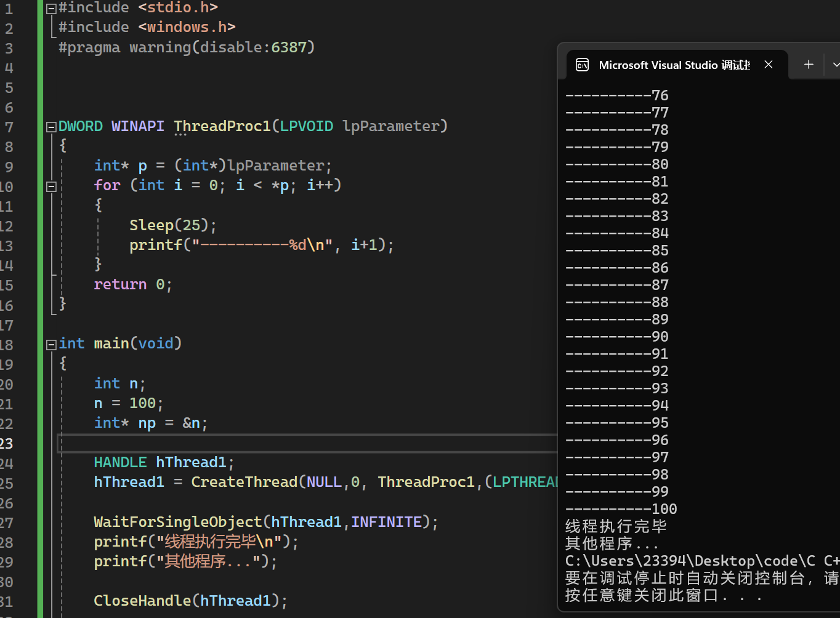The width and height of the screenshot is (840, 618).
Task: Click the WaitForSingleObject function call
Action: (177, 522)
